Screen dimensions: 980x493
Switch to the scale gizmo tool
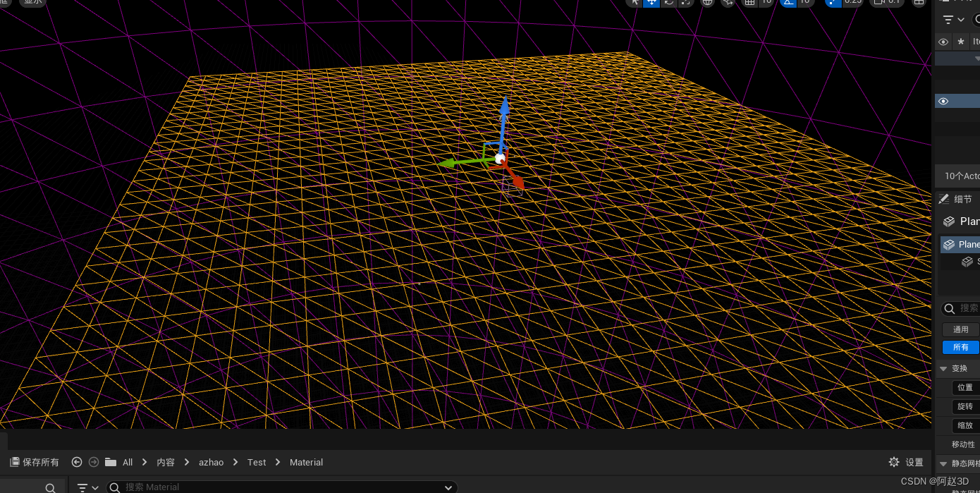pyautogui.click(x=685, y=2)
